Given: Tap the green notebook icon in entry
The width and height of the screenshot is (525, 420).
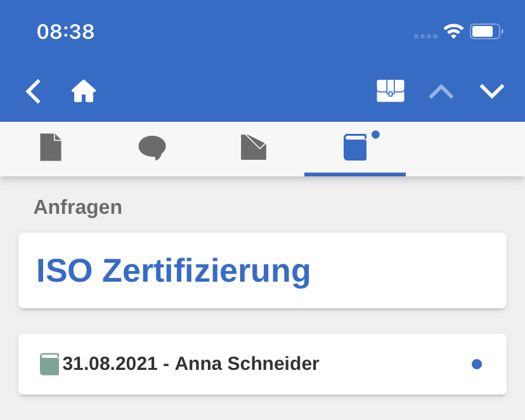Looking at the screenshot, I should (x=49, y=364).
